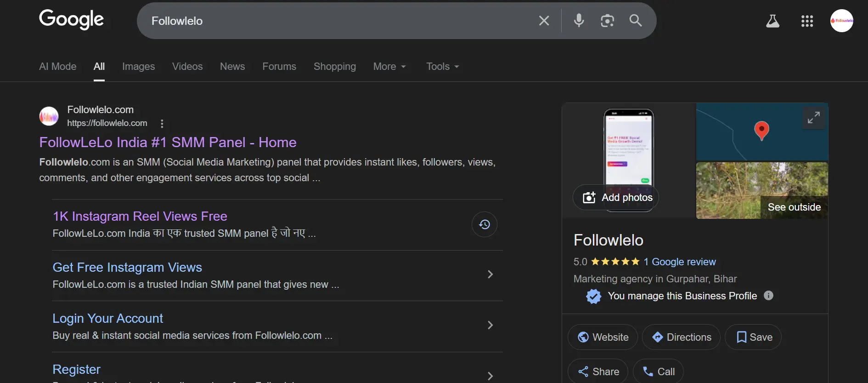The image size is (868, 383).
Task: Expand chevron on Register row
Action: (x=490, y=376)
